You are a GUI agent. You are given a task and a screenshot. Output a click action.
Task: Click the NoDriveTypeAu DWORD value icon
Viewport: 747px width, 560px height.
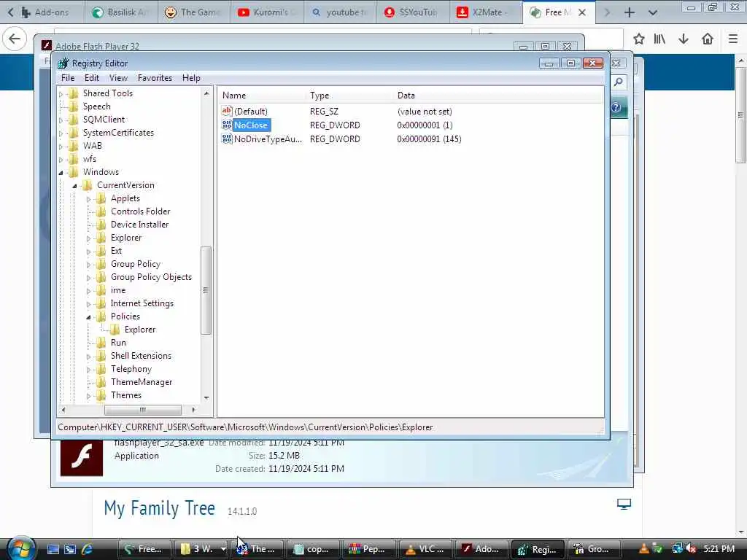point(227,139)
